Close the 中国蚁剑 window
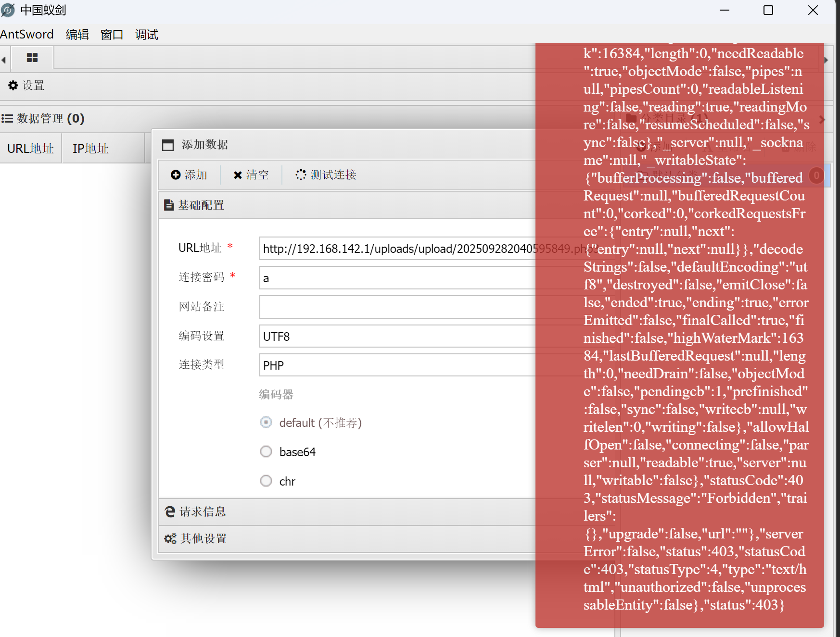Image resolution: width=840 pixels, height=637 pixels. (813, 10)
